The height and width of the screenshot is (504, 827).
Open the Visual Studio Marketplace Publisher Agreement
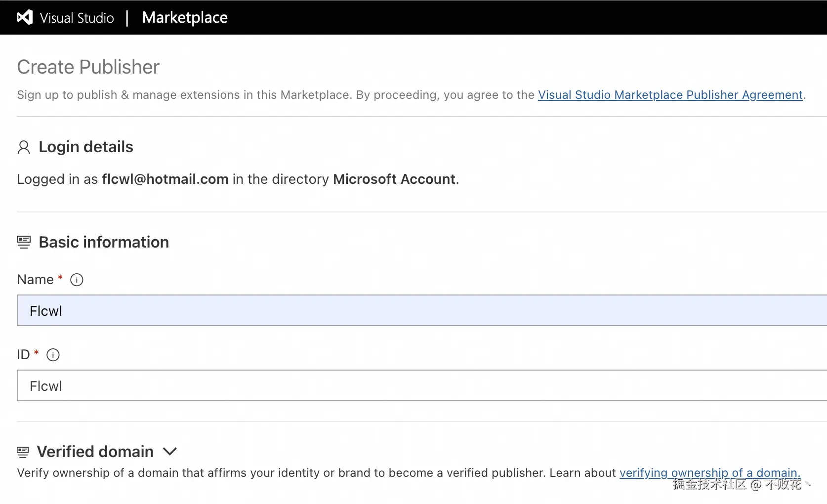[x=670, y=95]
